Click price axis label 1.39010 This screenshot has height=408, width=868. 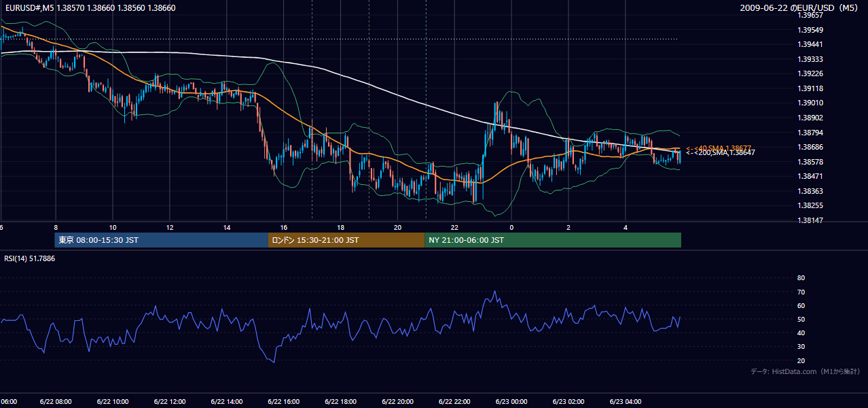[810, 103]
